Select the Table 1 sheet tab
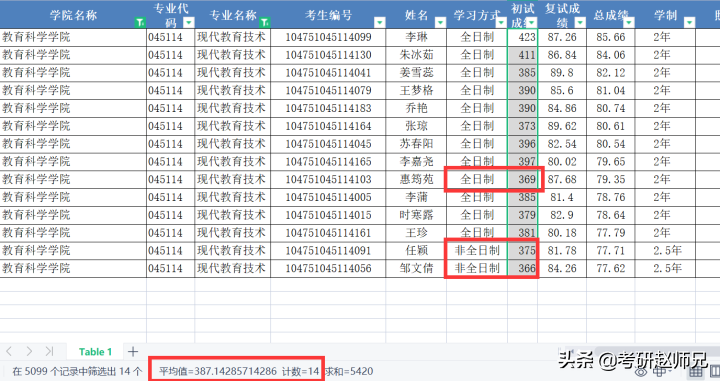This screenshot has width=720, height=381. click(x=95, y=352)
